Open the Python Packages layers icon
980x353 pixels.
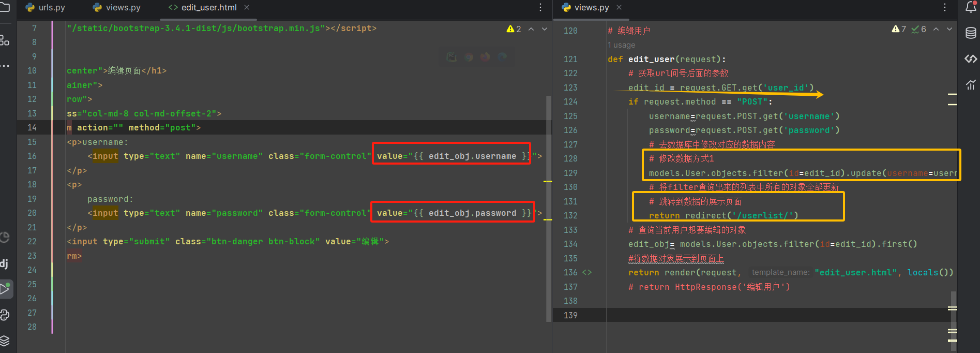coord(5,341)
